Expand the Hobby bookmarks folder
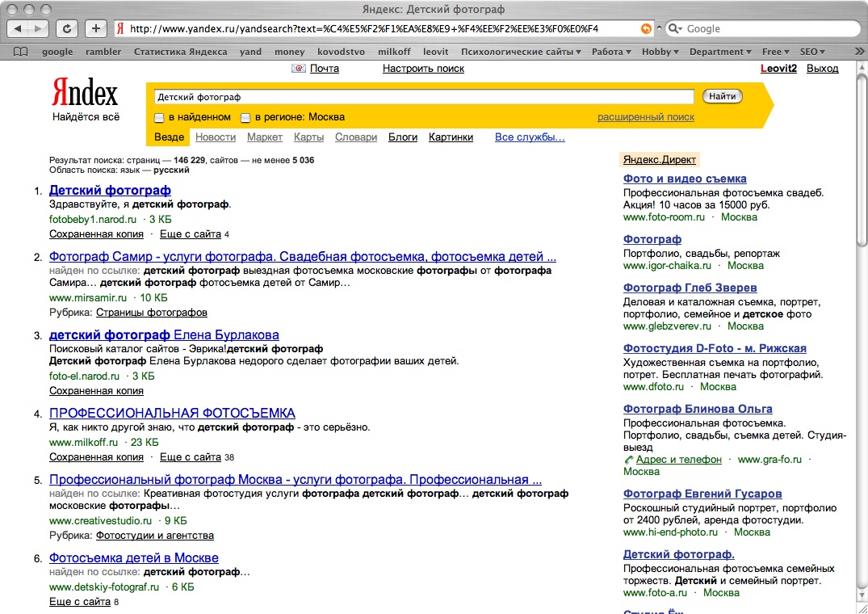 click(660, 52)
